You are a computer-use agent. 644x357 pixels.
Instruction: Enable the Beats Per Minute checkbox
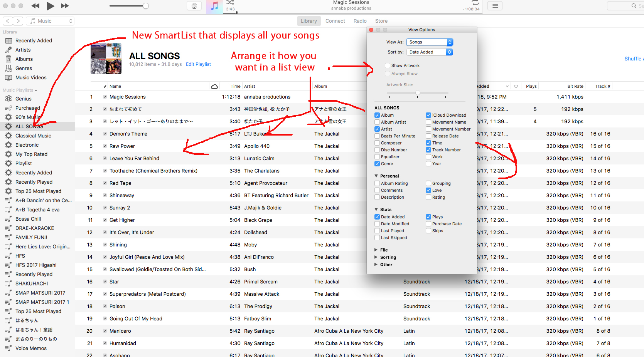(x=377, y=136)
